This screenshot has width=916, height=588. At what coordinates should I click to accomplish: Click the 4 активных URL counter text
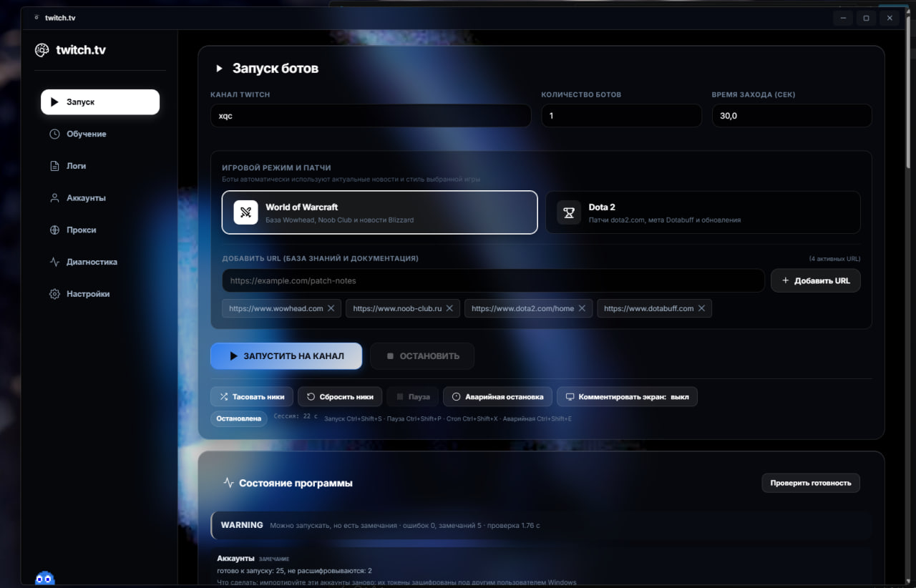point(834,259)
